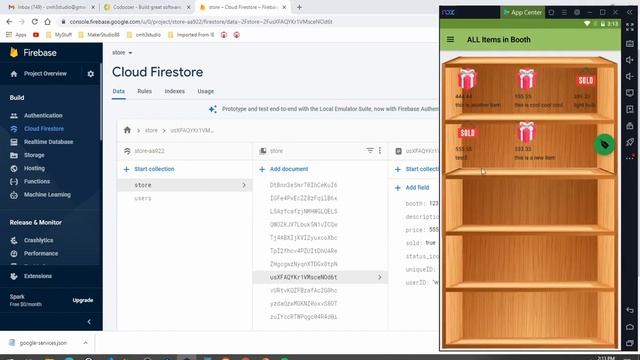Image resolution: width=640 pixels, height=360 pixels.
Task: Open the three-dot menu of the store collection
Action: click(x=380, y=151)
